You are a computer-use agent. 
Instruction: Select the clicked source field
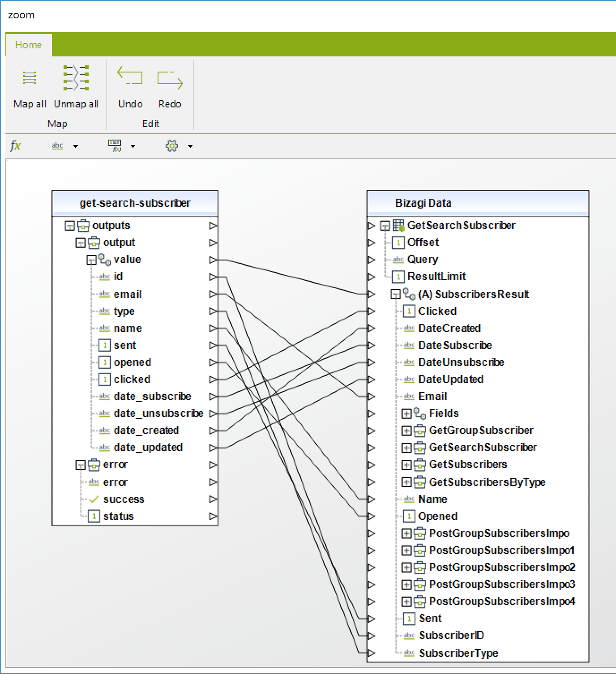[132, 379]
